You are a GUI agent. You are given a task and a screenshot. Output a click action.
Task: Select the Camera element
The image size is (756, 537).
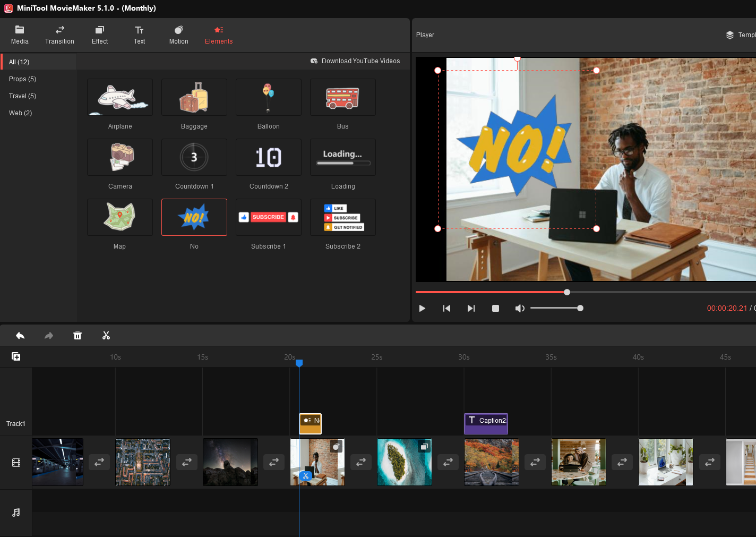coord(120,157)
